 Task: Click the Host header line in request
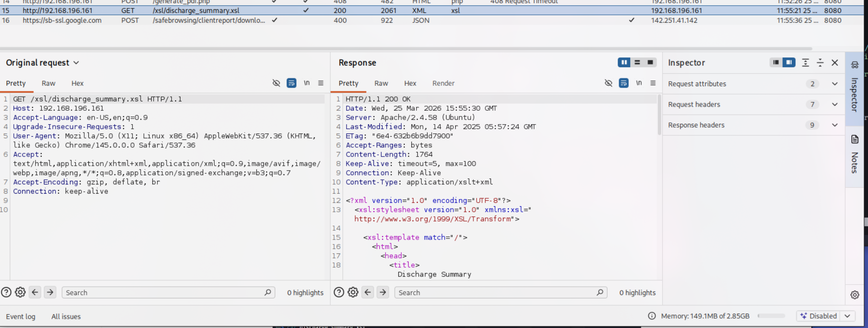(x=58, y=108)
